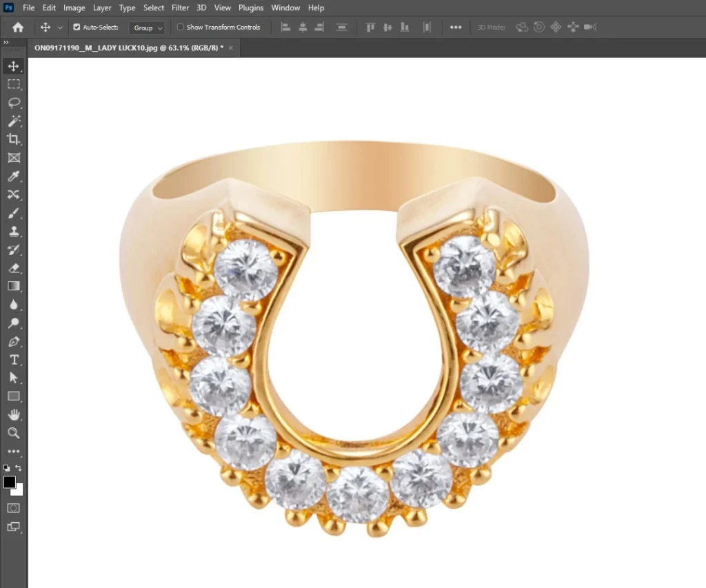The image size is (706, 588).
Task: Select the Lasso tool
Action: pos(13,103)
